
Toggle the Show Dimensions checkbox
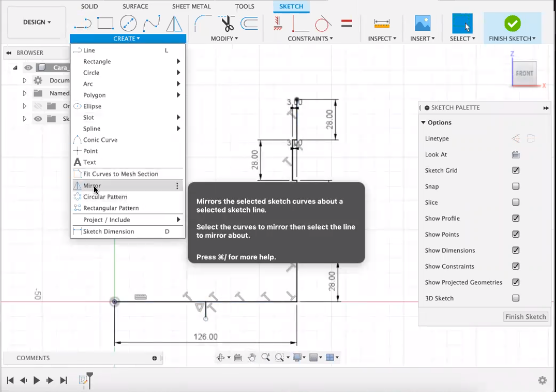point(515,250)
